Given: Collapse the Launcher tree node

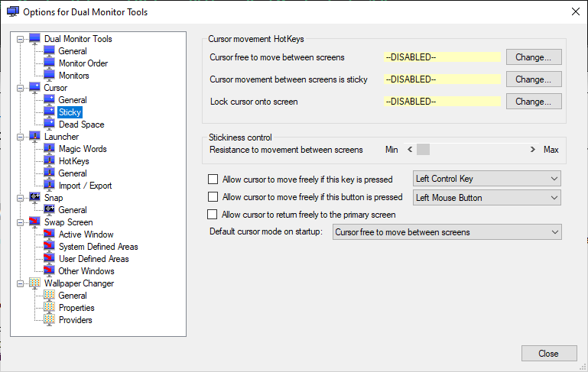Looking at the screenshot, I should [20, 137].
